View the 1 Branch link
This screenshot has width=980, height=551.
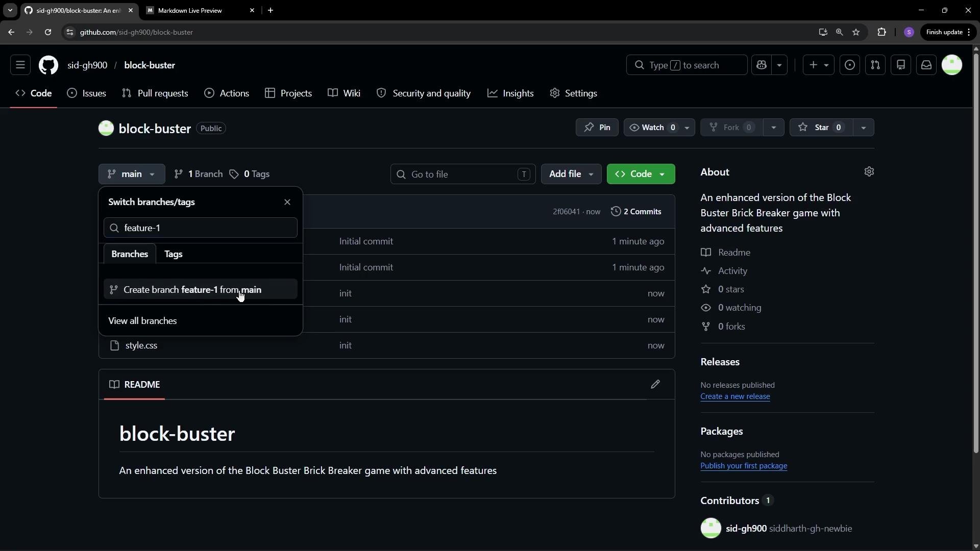tap(199, 174)
